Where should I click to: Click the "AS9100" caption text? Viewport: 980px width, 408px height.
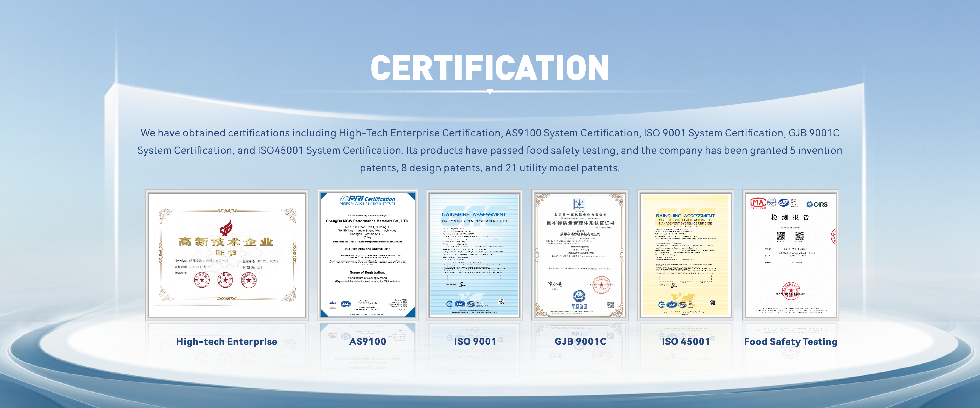pos(368,341)
